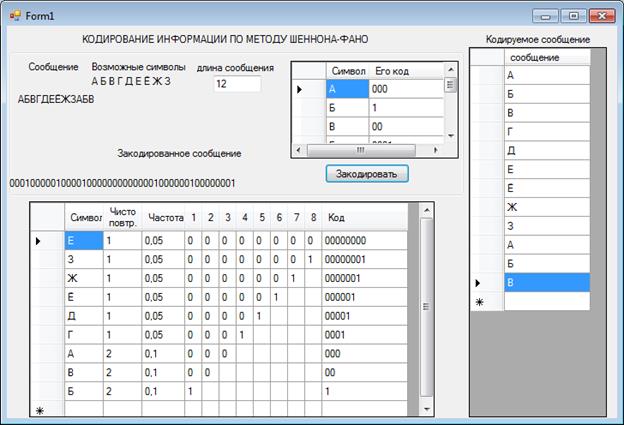Click frequency 0,1 in the Б row
The height and width of the screenshot is (425, 624).
pos(163,391)
